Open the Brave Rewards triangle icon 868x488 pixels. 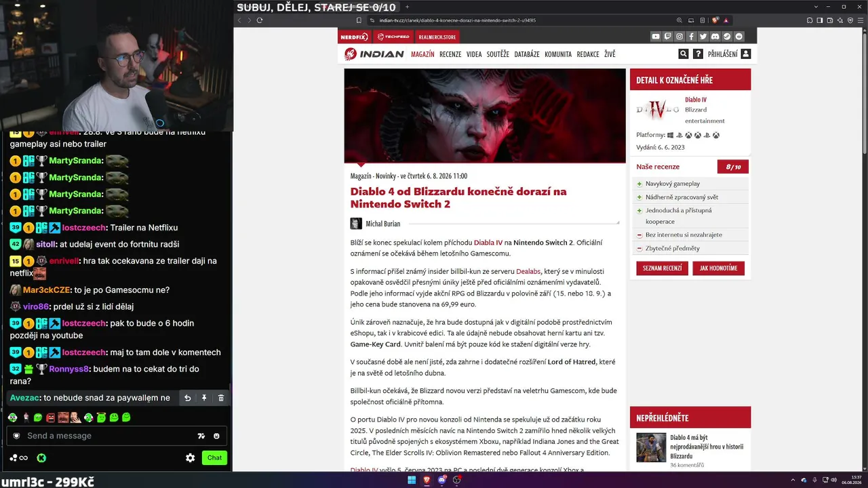pos(726,20)
